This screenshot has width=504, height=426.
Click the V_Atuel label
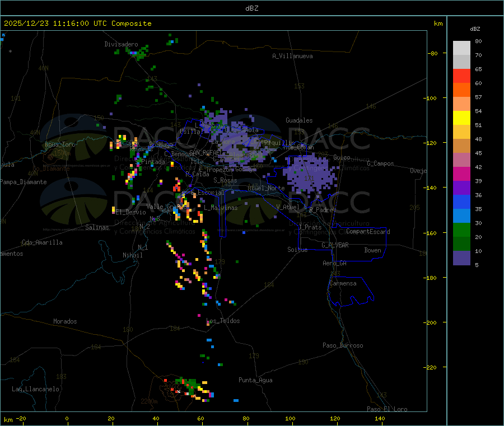(x=288, y=207)
